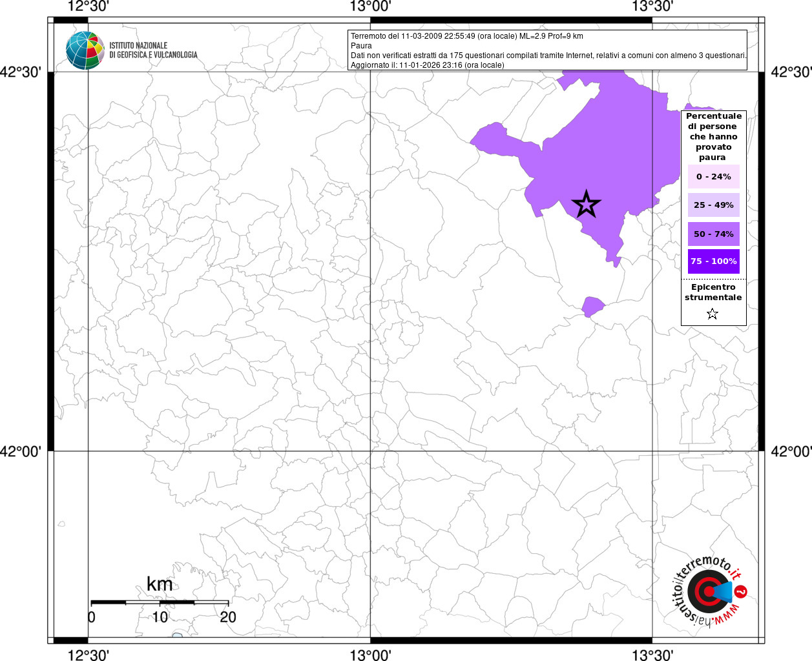Click the epicenter star on the map
The height and width of the screenshot is (661, 812).
pos(587,204)
